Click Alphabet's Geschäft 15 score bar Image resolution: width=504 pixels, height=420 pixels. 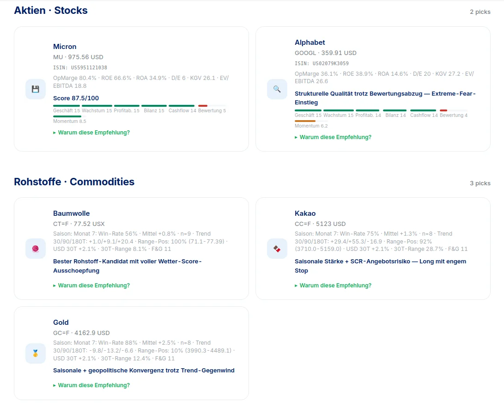tap(308, 110)
